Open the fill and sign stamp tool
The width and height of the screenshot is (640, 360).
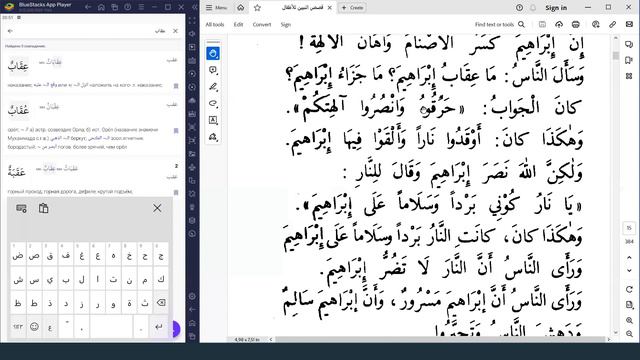pos(213,137)
